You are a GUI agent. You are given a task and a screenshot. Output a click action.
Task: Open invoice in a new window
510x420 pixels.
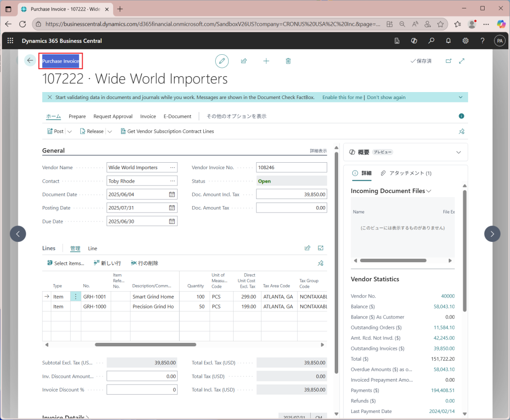point(449,61)
